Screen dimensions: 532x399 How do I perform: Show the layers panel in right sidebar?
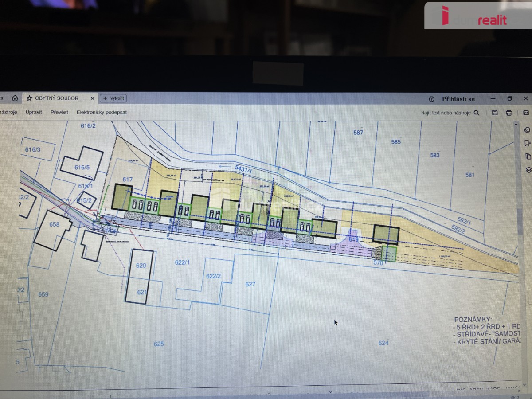528,169
